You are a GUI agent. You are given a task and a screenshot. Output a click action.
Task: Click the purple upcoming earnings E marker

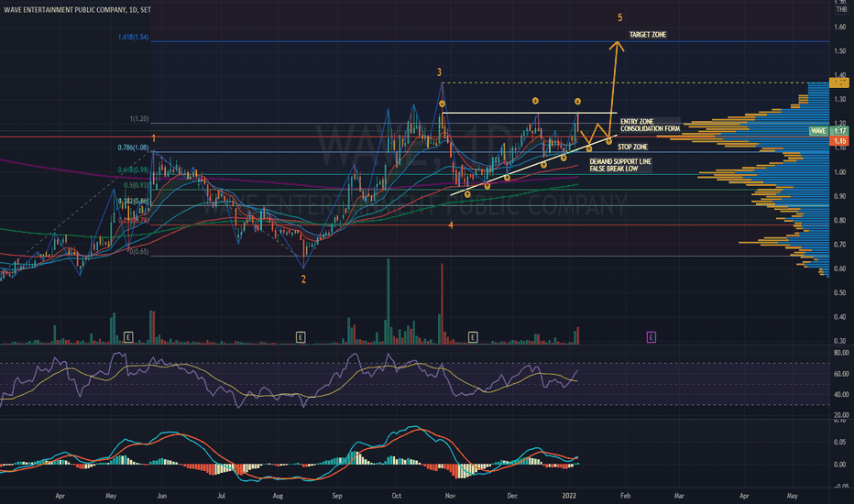click(x=651, y=337)
